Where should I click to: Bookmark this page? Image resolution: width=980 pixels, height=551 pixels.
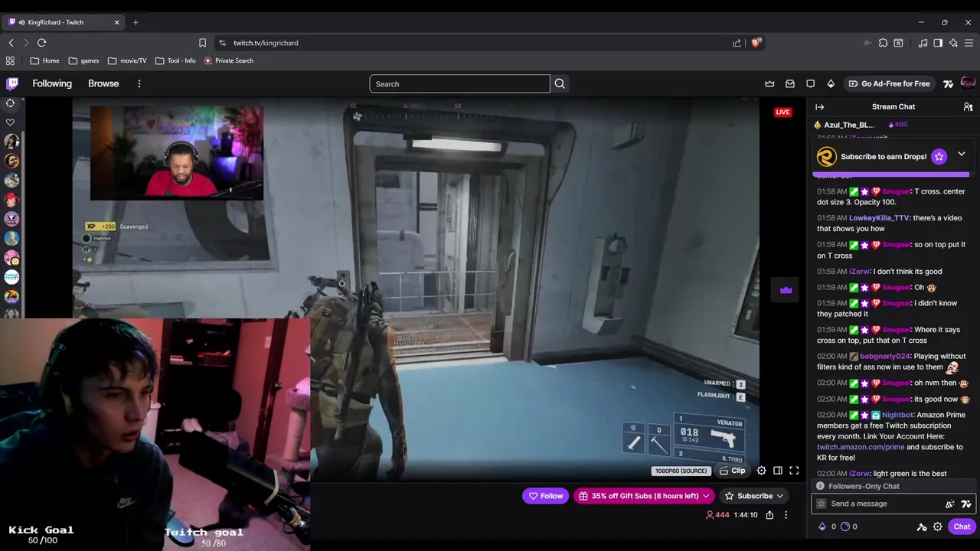pyautogui.click(x=202, y=43)
